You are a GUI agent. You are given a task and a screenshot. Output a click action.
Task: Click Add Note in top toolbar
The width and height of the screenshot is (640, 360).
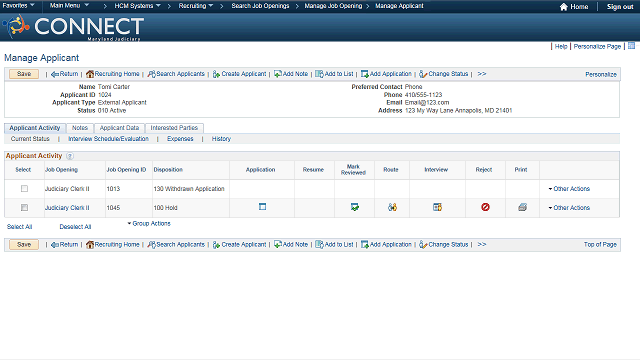point(291,74)
